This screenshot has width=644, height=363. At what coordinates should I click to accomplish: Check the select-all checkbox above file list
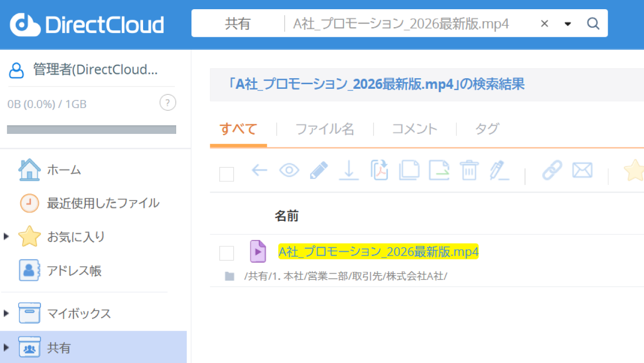(x=226, y=174)
